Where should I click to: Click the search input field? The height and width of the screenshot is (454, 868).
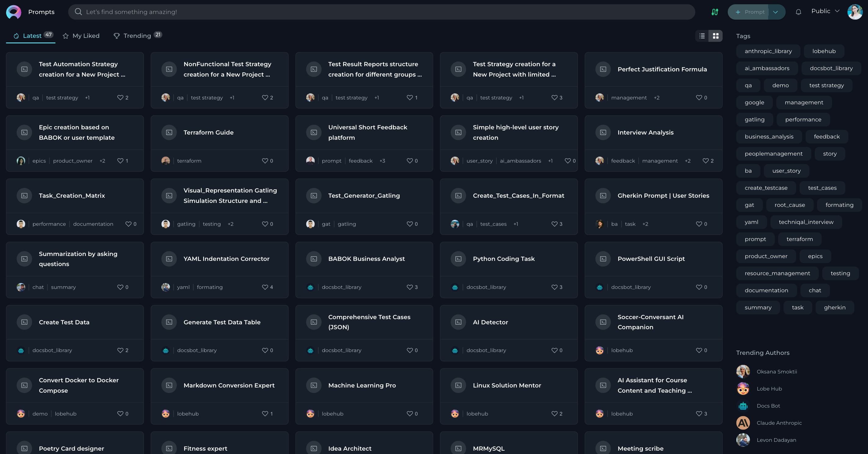pos(381,12)
